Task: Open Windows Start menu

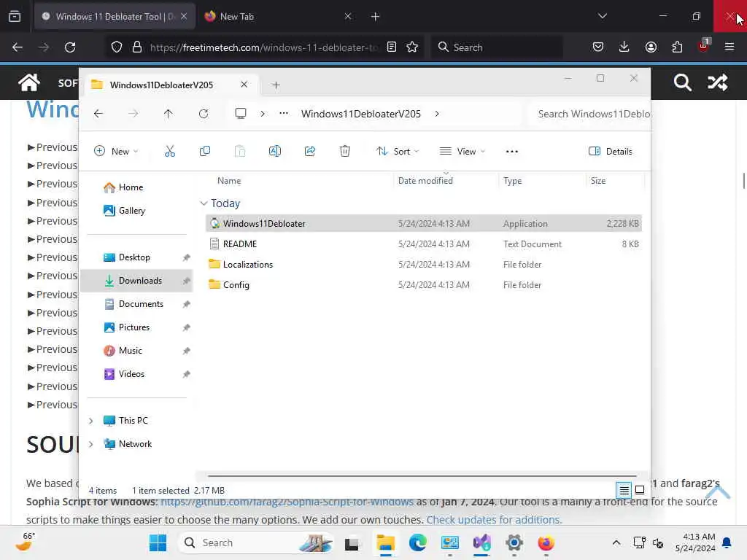Action: pyautogui.click(x=158, y=542)
